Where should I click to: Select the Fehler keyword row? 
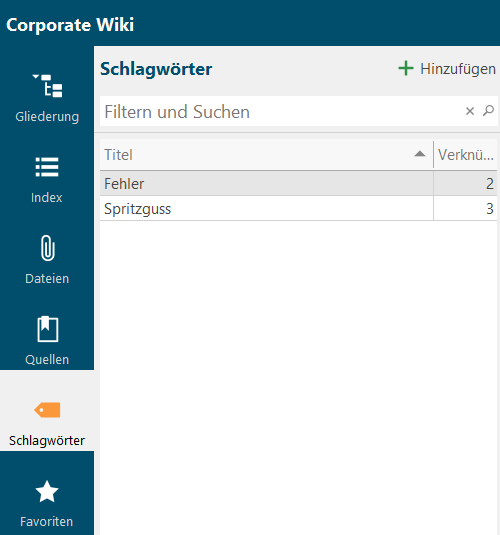[x=298, y=184]
